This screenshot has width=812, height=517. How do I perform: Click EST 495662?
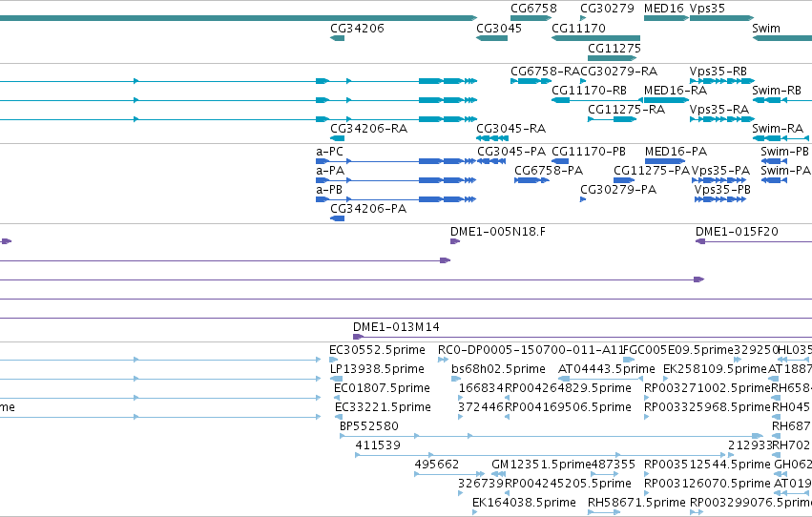(x=449, y=474)
